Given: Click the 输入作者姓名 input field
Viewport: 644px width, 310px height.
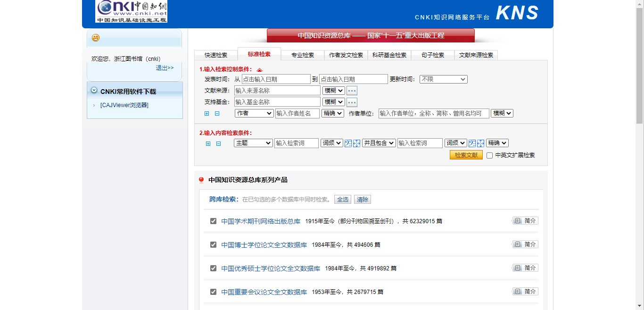Looking at the screenshot, I should tap(297, 113).
